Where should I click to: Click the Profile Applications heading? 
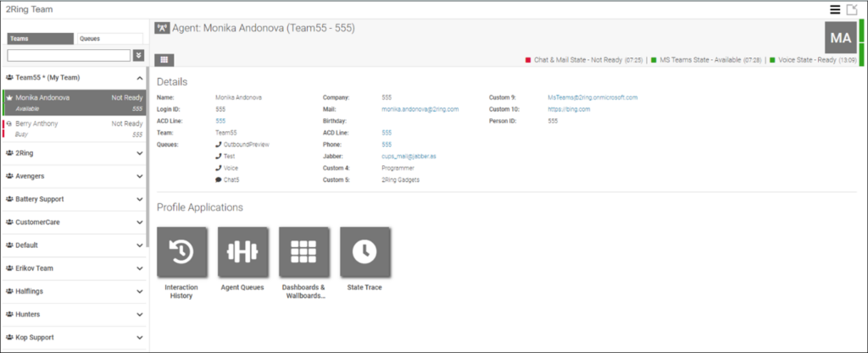pyautogui.click(x=200, y=207)
